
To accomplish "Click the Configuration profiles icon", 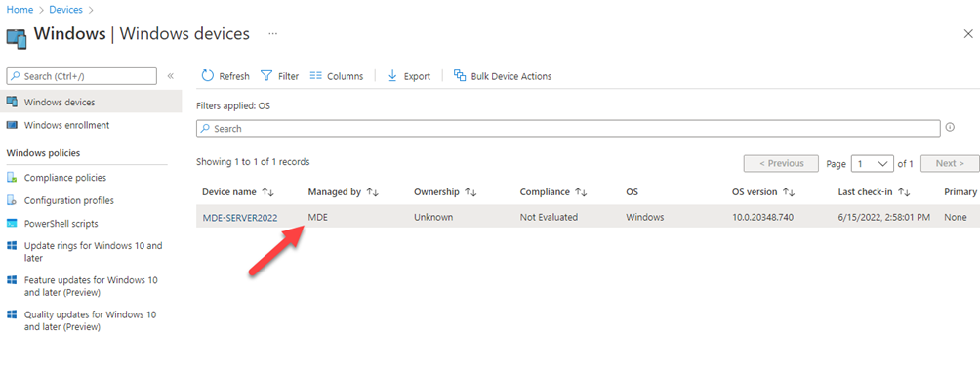I will 12,201.
